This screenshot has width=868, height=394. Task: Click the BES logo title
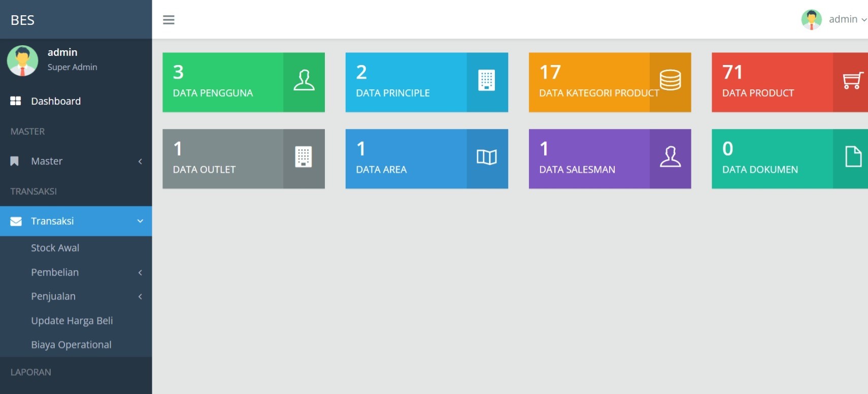tap(23, 20)
